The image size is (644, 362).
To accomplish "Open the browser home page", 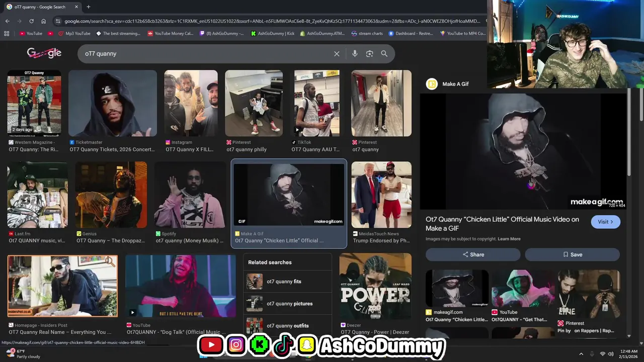I will coord(44,21).
